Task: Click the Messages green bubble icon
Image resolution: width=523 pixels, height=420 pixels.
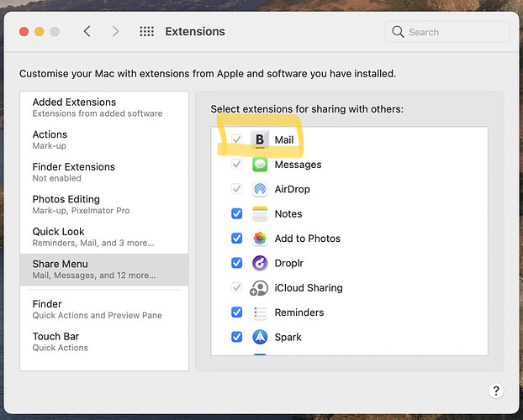Action: (x=260, y=165)
